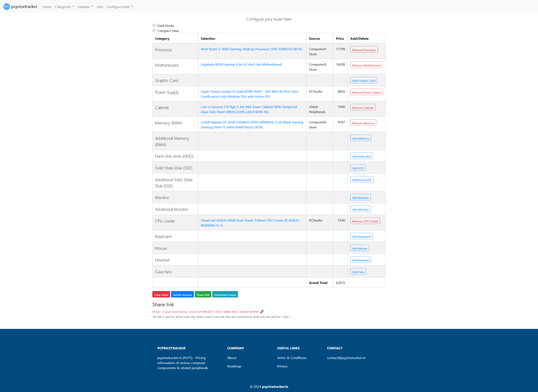Click pcpricetracker.in in the copyright line
The width and height of the screenshot is (538, 392).
coord(275,387)
